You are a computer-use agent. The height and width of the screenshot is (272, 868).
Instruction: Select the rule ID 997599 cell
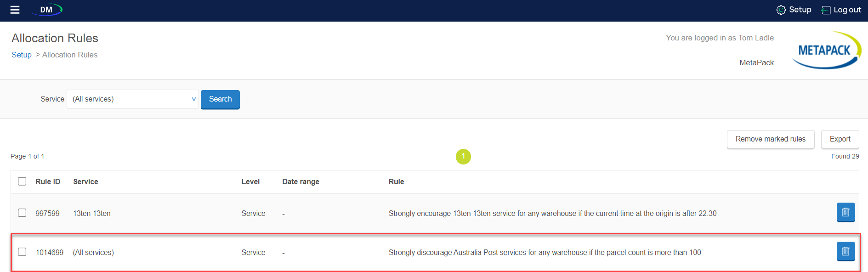(47, 213)
